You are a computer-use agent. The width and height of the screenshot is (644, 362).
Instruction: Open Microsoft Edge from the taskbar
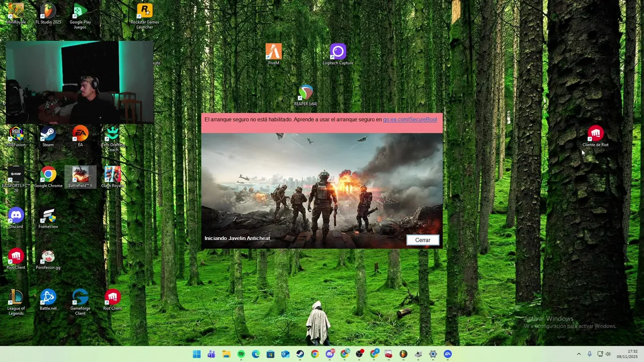tap(256, 354)
